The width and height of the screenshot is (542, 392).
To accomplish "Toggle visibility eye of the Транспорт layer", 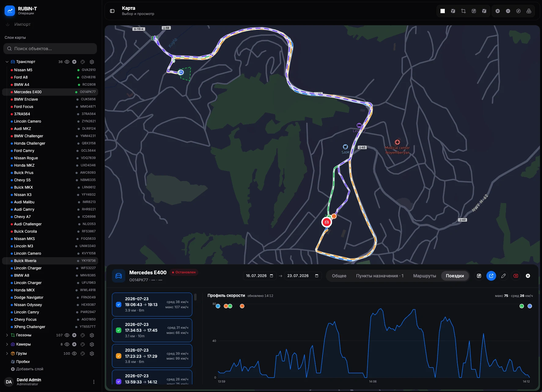I will pyautogui.click(x=67, y=62).
